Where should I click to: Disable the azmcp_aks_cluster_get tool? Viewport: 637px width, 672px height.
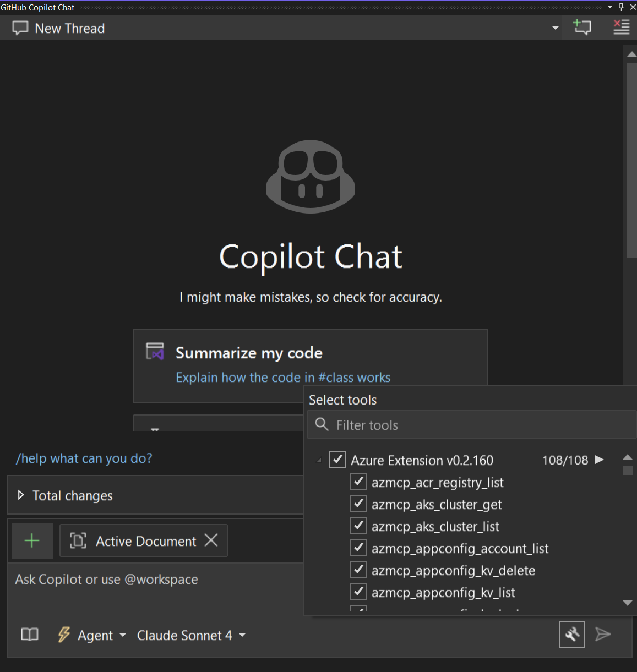point(359,504)
